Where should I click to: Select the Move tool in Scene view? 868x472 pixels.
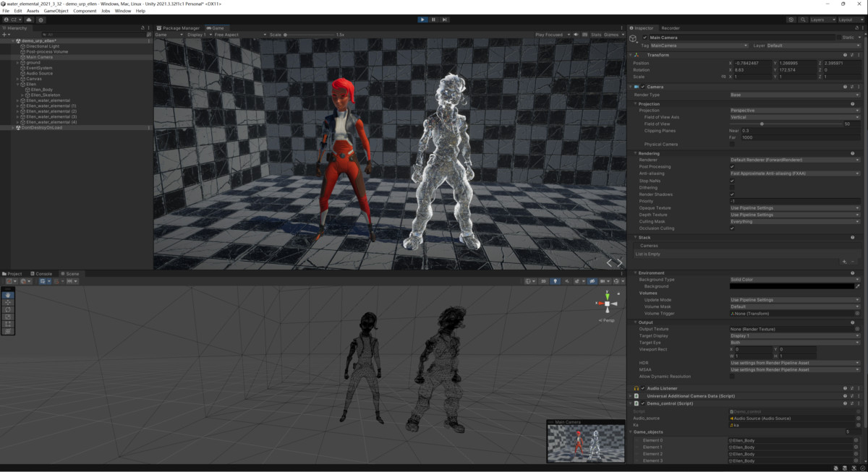click(x=8, y=302)
